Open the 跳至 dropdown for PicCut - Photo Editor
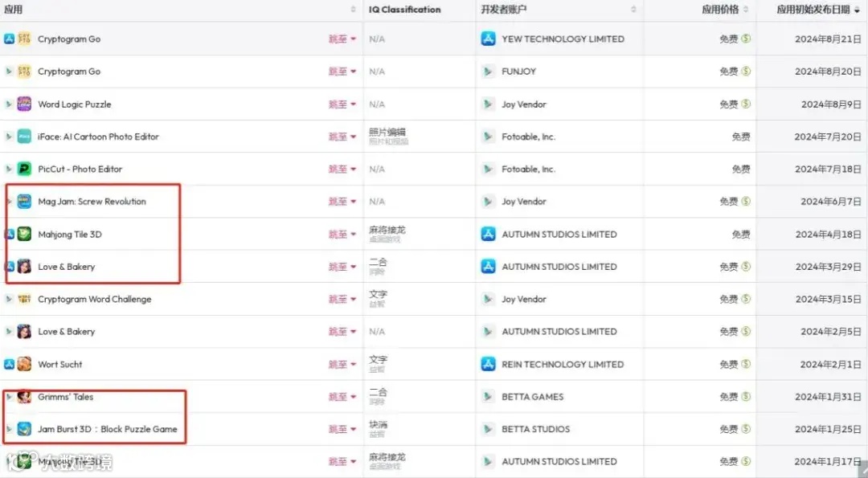 point(342,169)
